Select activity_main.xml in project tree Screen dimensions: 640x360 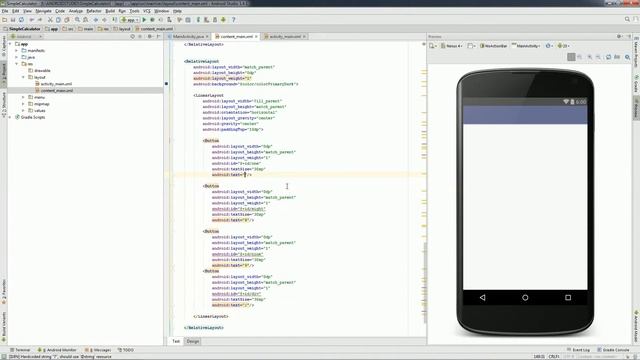[x=56, y=84]
